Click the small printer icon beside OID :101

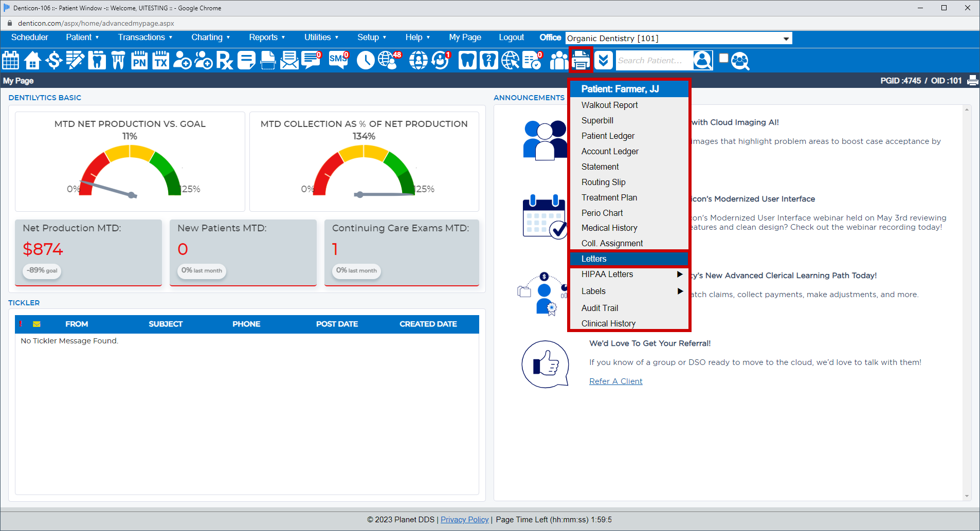click(x=972, y=81)
